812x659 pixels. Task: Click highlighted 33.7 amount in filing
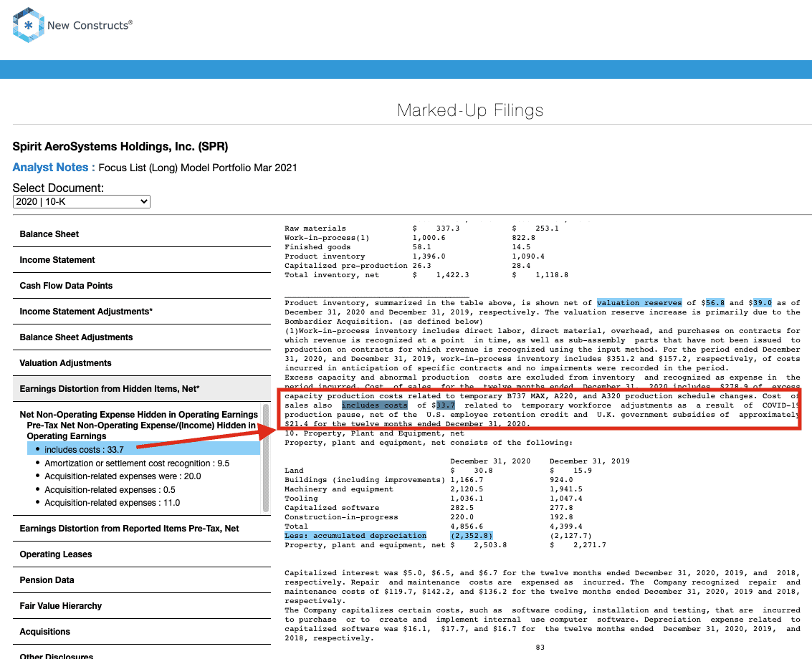(445, 405)
